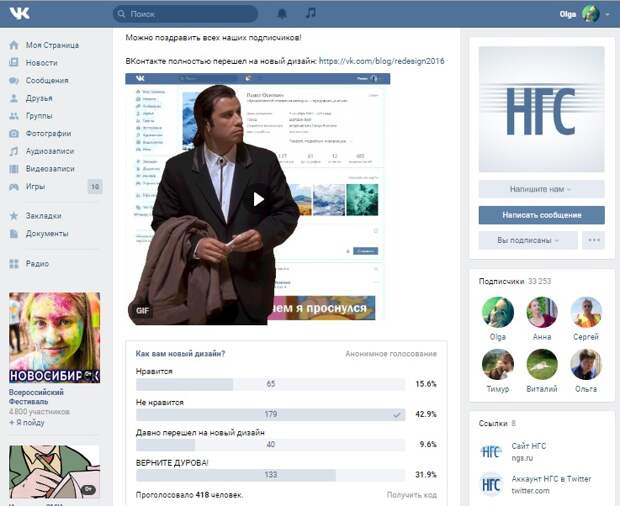Open the notifications bell icon
The width and height of the screenshot is (620, 506).
click(282, 14)
